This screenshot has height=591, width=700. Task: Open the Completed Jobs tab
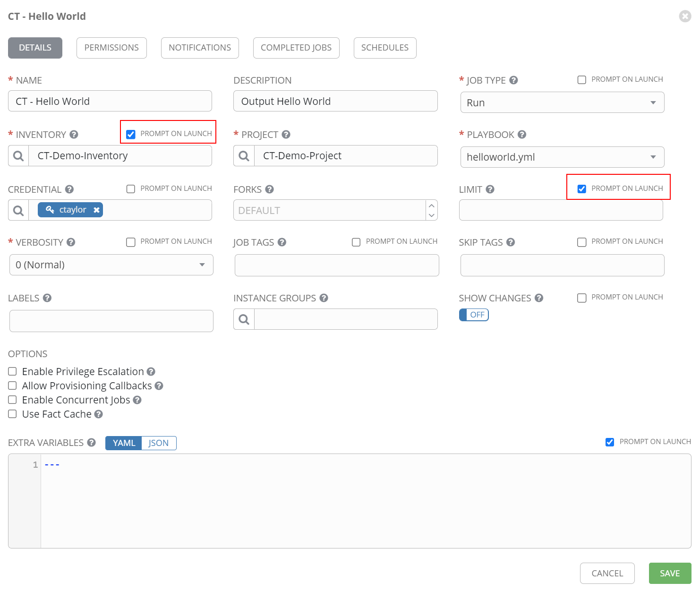(296, 48)
